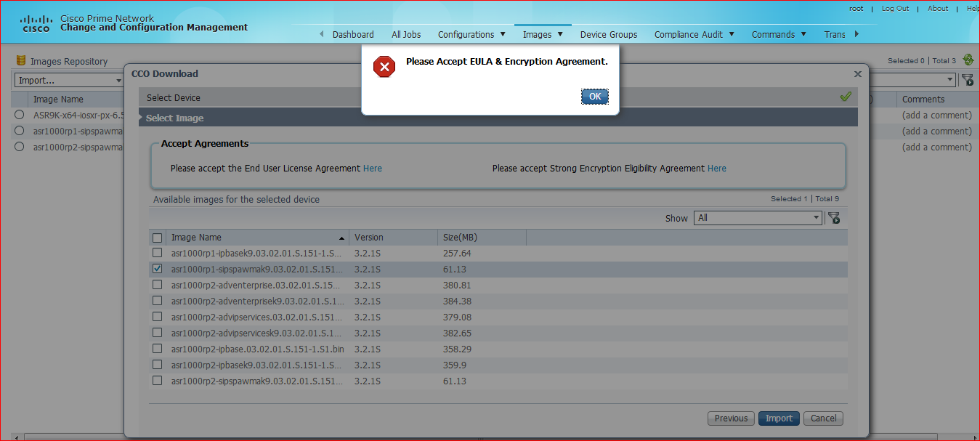Select ASR9K-x64-iosxr radio button
This screenshot has height=441, width=980.
point(20,115)
